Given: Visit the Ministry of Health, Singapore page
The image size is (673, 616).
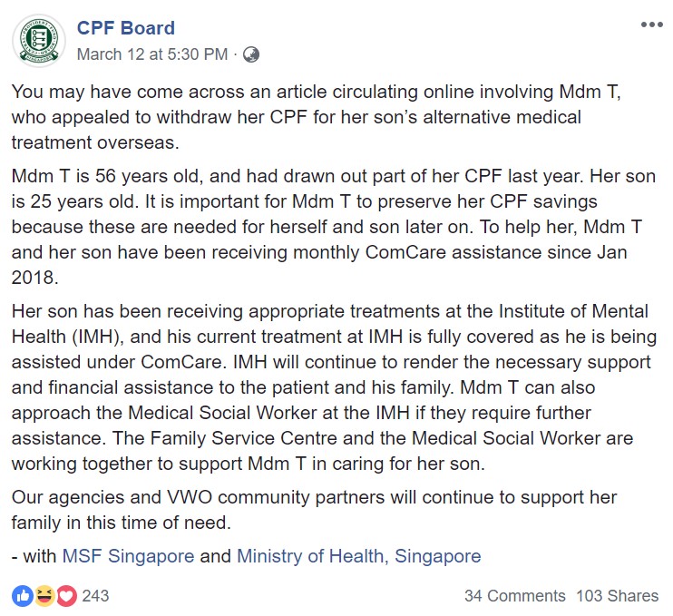Looking at the screenshot, I should (x=359, y=556).
